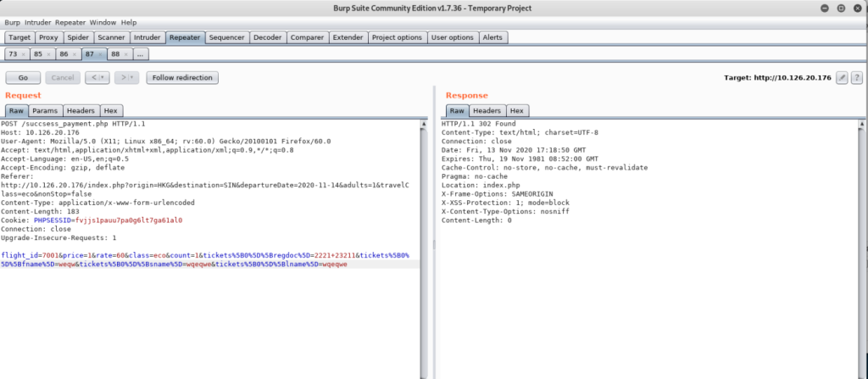Open new Repeater tab with ... button

pos(141,54)
